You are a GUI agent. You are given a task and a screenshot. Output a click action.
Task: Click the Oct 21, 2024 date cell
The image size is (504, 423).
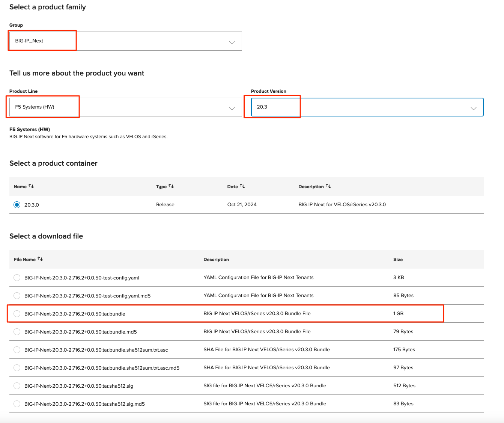click(242, 205)
